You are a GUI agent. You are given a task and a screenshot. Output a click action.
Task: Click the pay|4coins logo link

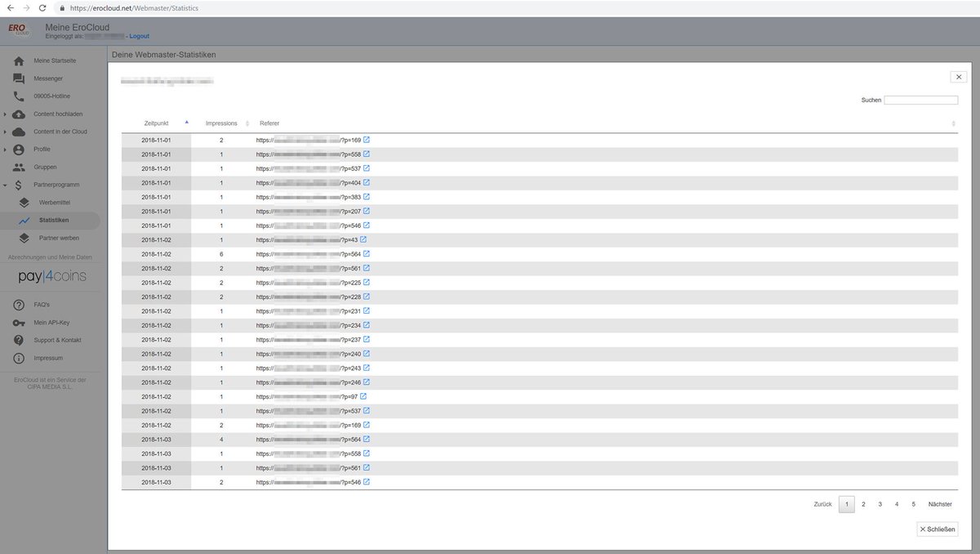pyautogui.click(x=52, y=277)
